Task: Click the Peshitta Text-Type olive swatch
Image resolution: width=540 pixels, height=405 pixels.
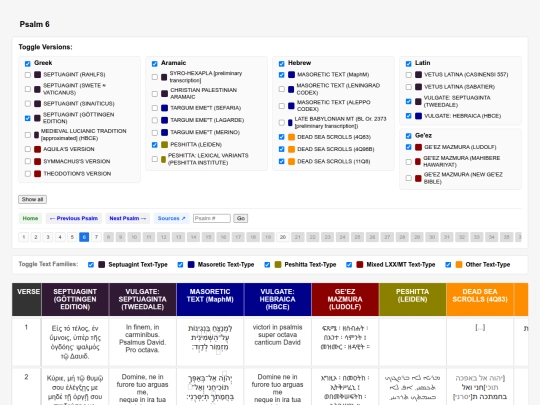Action: [x=278, y=264]
